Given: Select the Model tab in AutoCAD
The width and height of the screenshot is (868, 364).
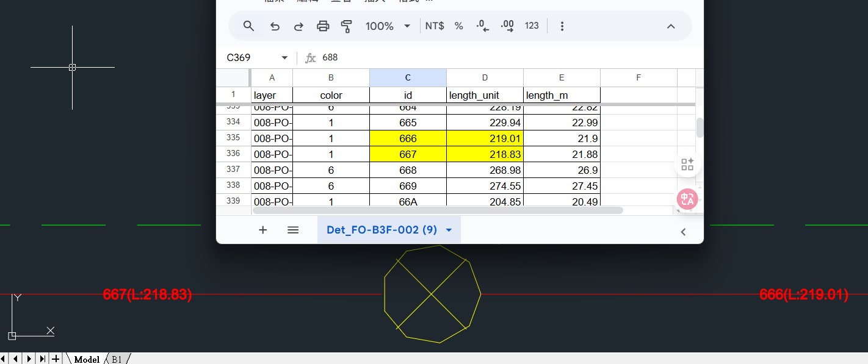Looking at the screenshot, I should (x=86, y=359).
